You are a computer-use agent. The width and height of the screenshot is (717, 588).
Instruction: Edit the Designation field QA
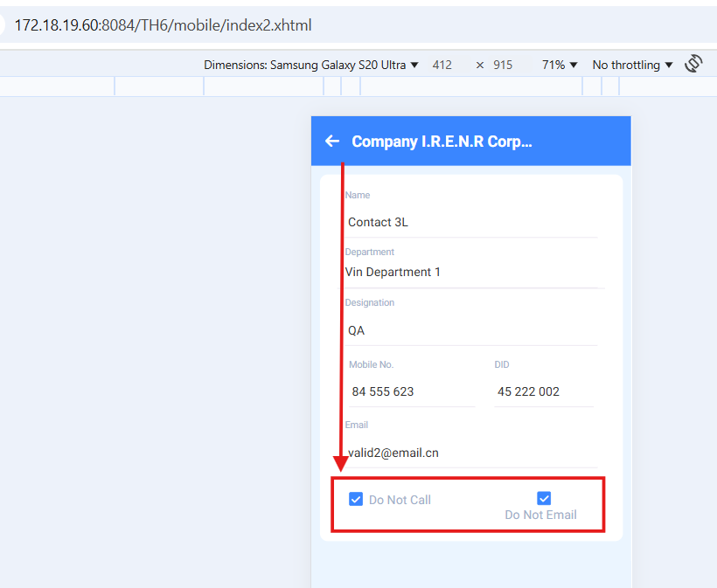coord(471,330)
